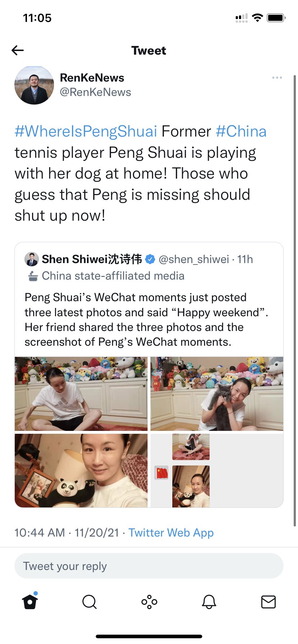The image size is (298, 644).
Task: Tap the verified badge next to Shen Shiwei
Action: 150,259
